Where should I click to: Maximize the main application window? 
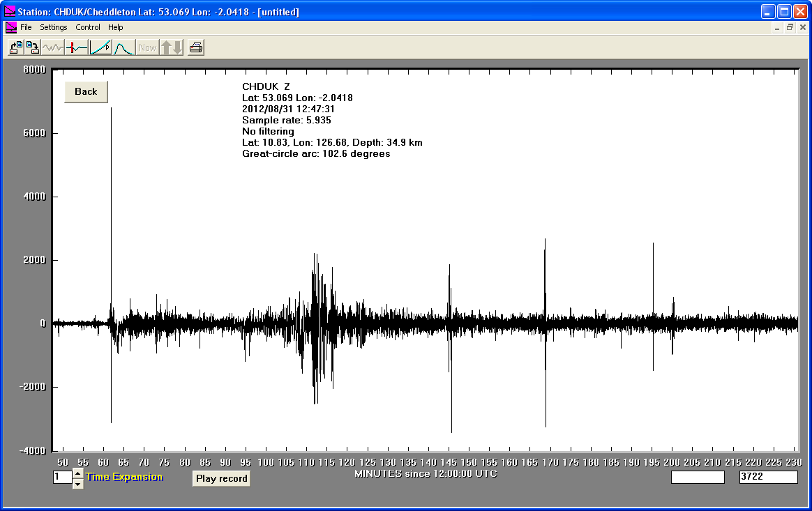tap(785, 11)
